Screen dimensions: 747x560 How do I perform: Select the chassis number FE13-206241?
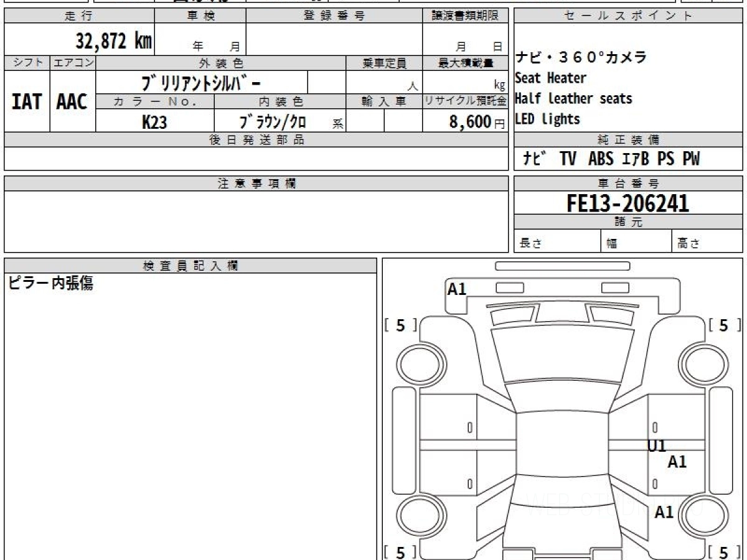pos(627,203)
